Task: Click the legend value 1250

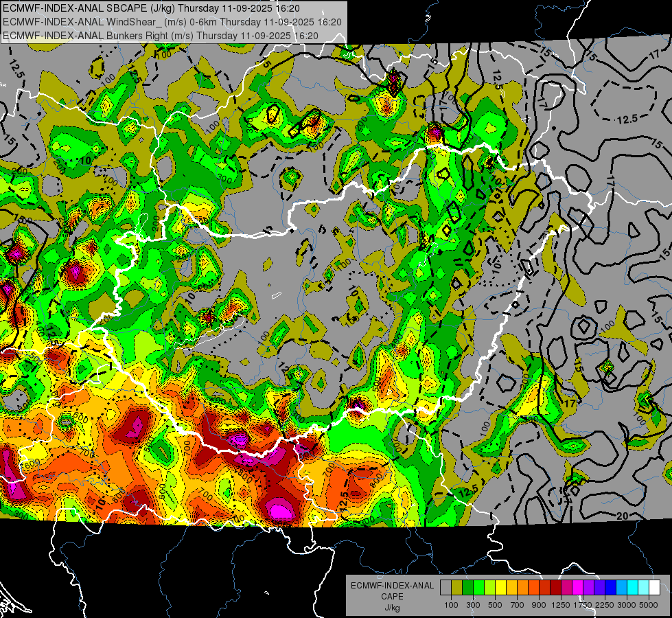Action: pos(561,605)
